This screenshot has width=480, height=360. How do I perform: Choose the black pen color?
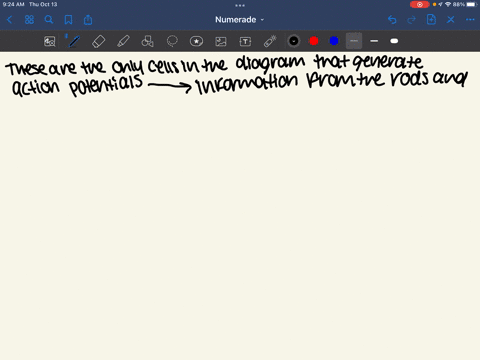point(294,41)
